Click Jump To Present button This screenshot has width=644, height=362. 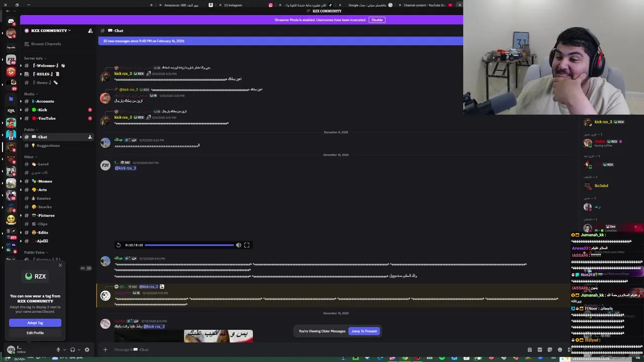click(364, 331)
